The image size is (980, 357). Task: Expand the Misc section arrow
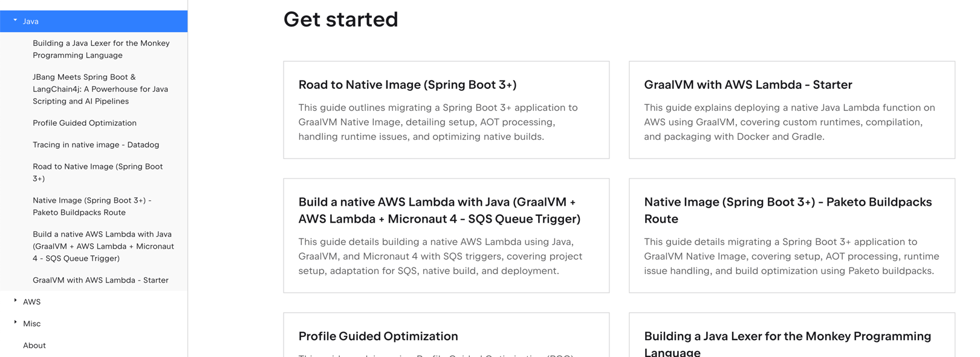coord(15,323)
